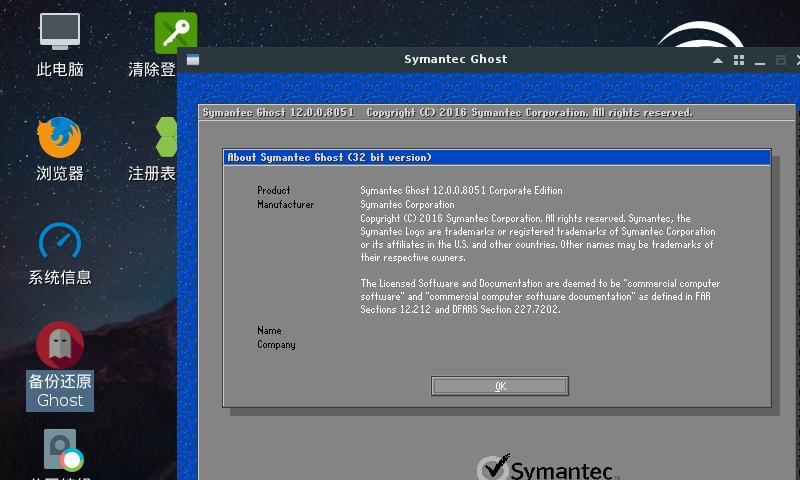Click the up-arrow shade button in title bar
This screenshot has height=480, width=800.
click(718, 60)
